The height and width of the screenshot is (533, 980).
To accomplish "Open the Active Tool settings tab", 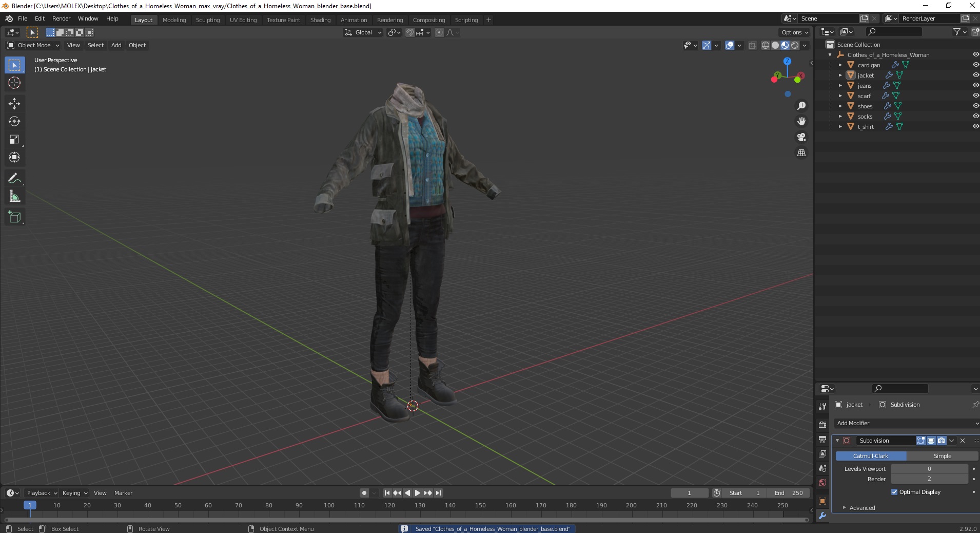I will coord(822,406).
